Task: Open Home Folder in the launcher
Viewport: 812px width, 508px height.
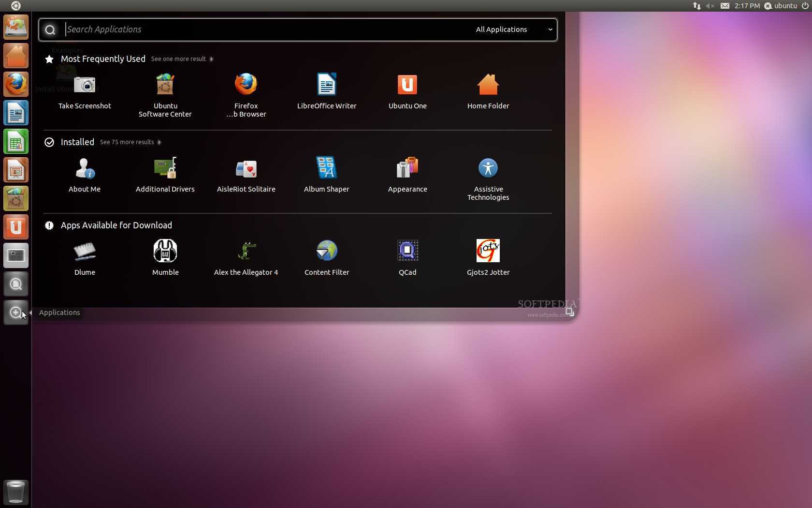Action: [16, 56]
